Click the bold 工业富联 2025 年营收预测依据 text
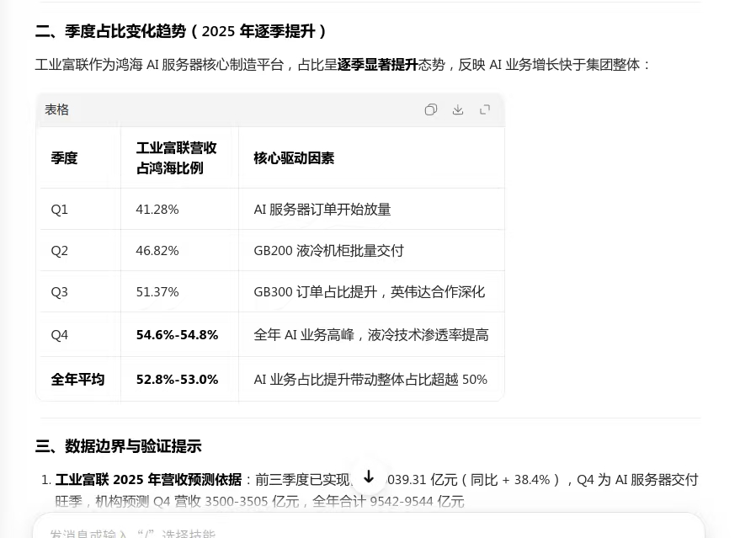The height and width of the screenshot is (538, 756). pos(148,480)
